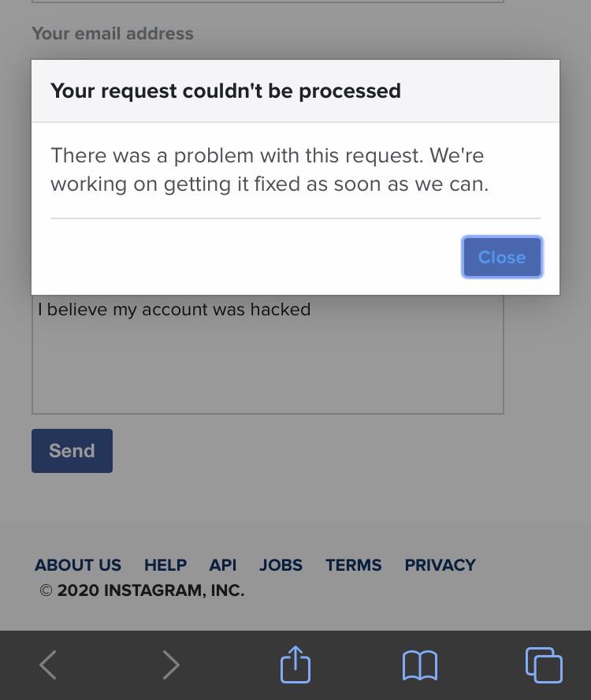591x700 pixels.
Task: Click the "© 2020 Instagram, Inc." copyright text
Action: (142, 590)
